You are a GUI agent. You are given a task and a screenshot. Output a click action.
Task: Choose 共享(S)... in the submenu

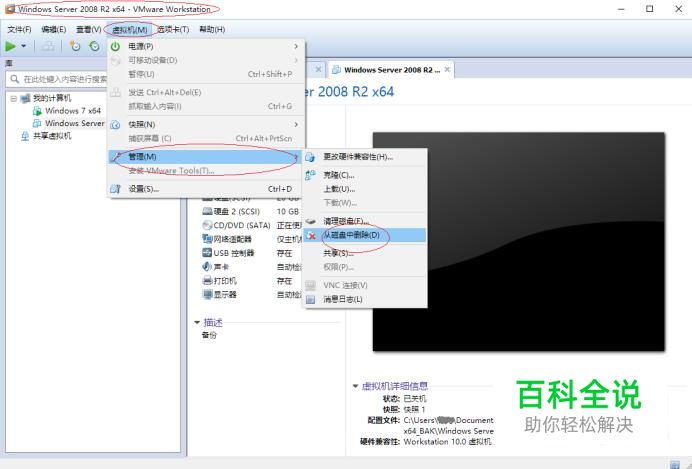tap(365, 253)
